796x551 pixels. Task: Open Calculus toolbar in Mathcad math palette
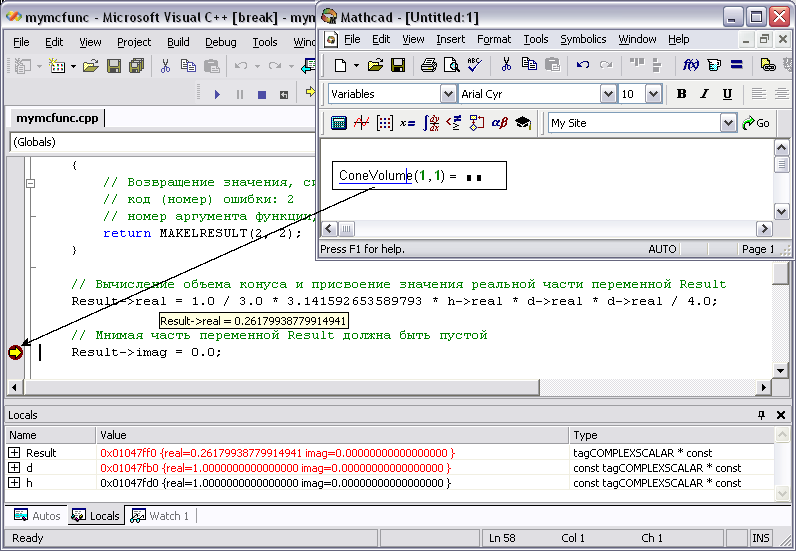coord(431,123)
